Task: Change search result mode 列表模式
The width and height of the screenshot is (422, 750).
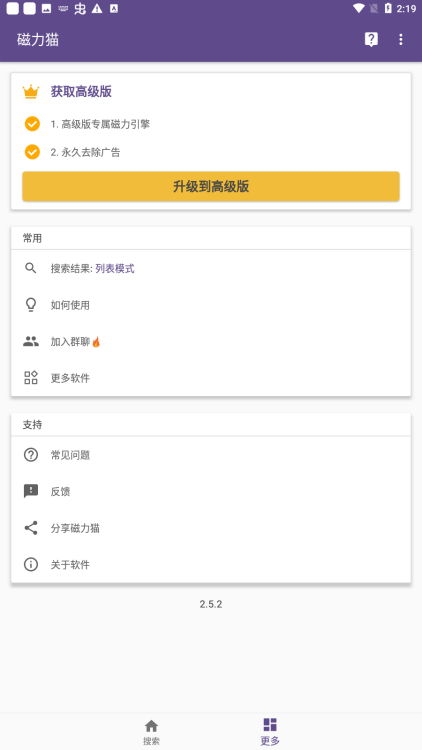Action: pyautogui.click(x=115, y=269)
